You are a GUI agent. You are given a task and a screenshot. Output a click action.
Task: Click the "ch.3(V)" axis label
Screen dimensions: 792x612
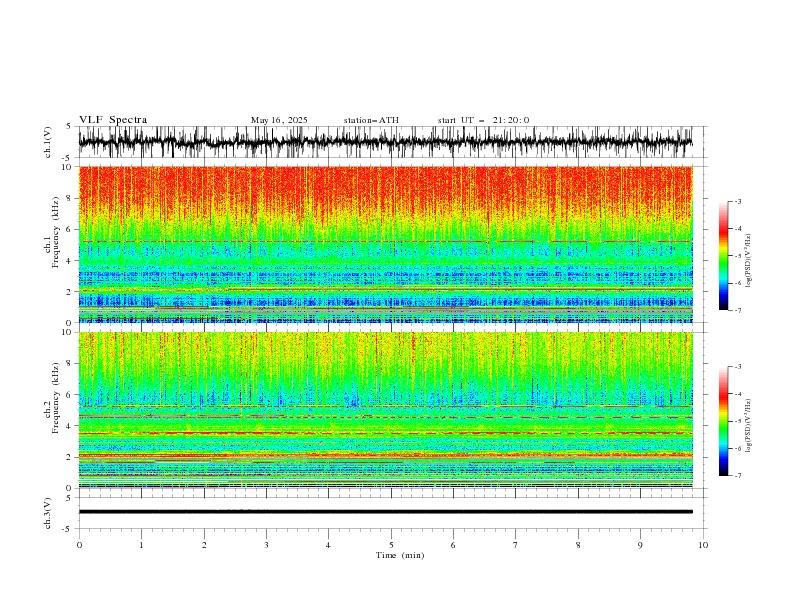point(48,513)
